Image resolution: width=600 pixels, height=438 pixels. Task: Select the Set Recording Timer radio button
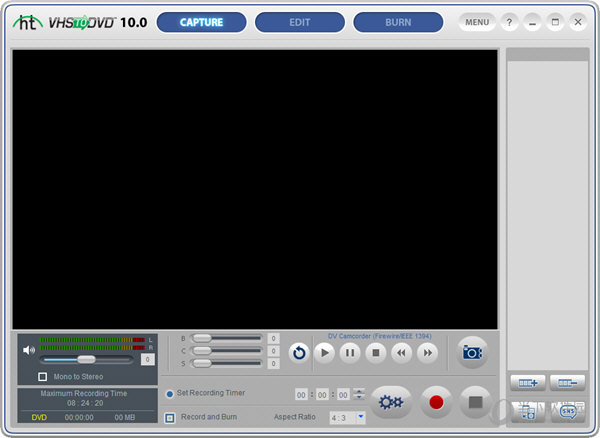(x=170, y=394)
